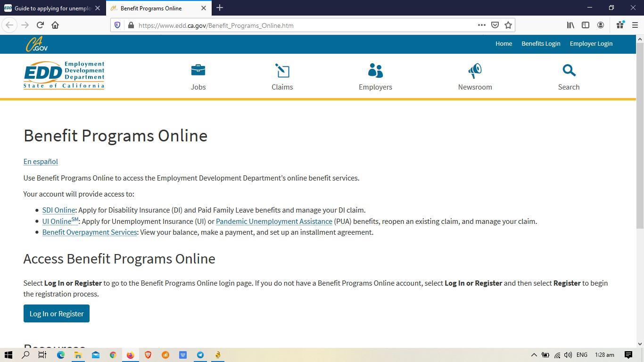This screenshot has width=644, height=362.
Task: Bookmark this page with the star icon
Action: (x=508, y=25)
